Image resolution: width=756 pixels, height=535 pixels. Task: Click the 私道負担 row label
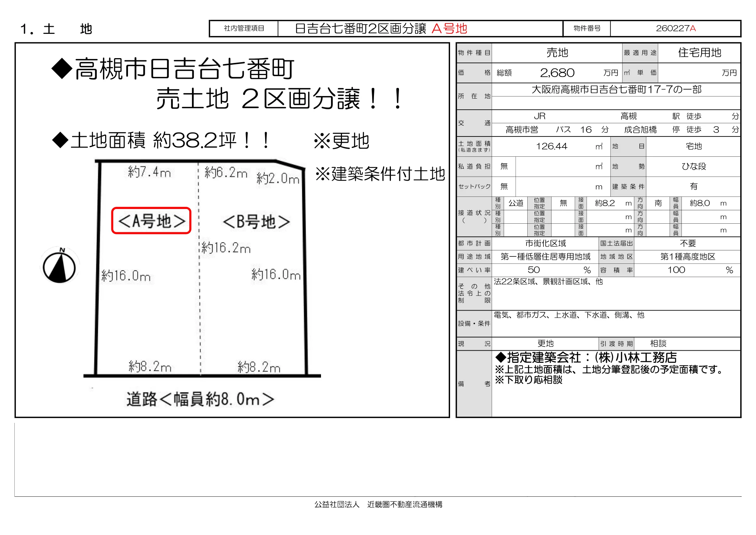coord(474,166)
